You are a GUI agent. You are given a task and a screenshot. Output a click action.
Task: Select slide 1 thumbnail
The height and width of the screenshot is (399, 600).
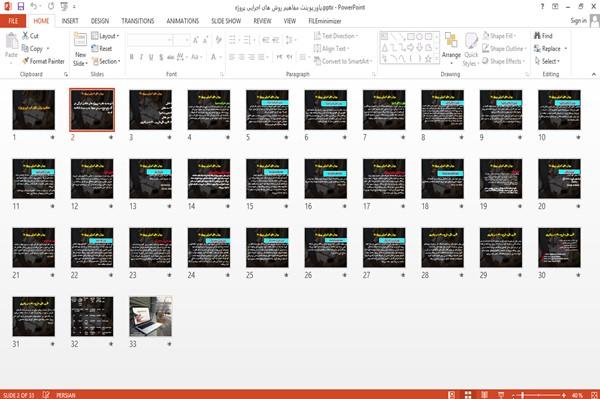tap(34, 110)
